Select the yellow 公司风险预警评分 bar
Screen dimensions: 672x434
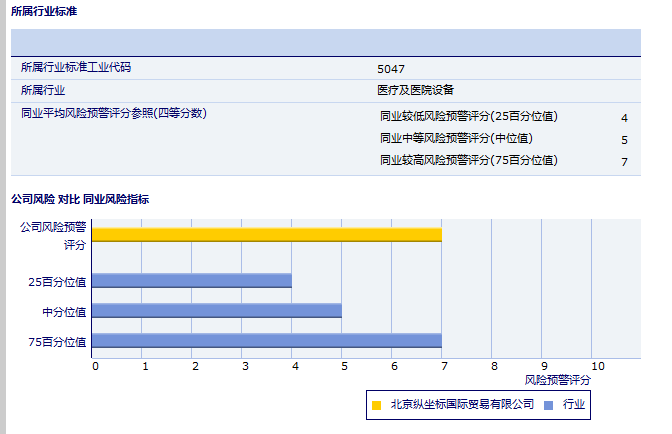pyautogui.click(x=266, y=235)
